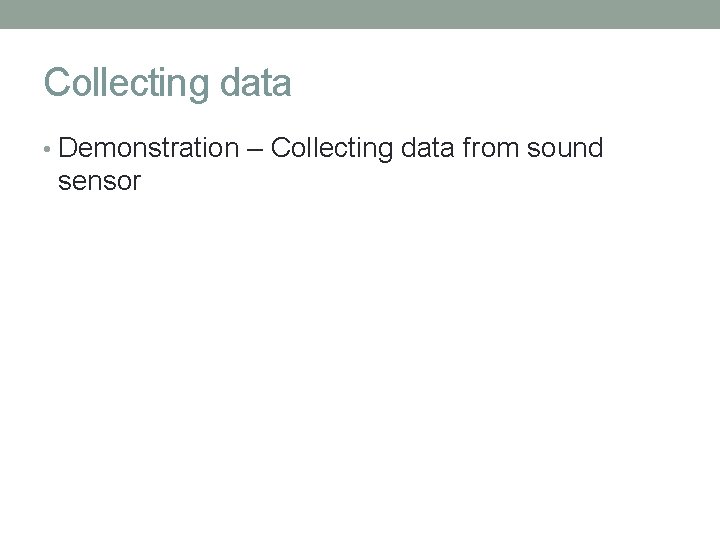The image size is (720, 540).
Task: Click the letter 'D' starting 'Demonstration'
Action: coord(68,150)
